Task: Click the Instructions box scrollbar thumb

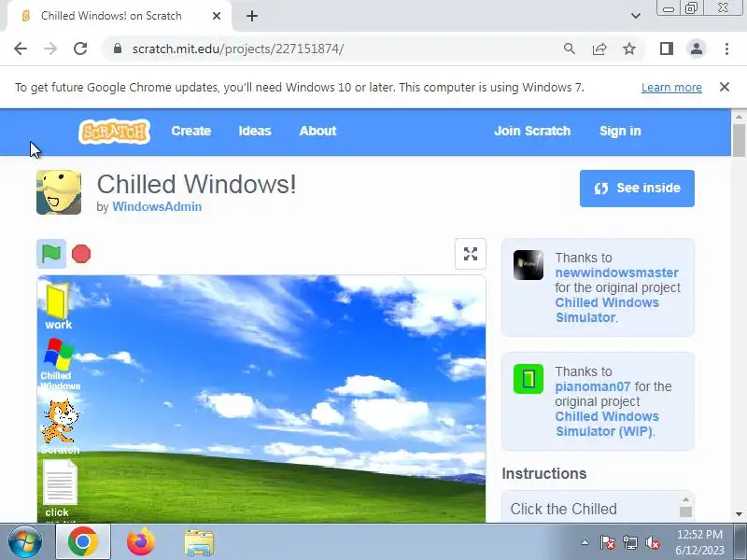Action: point(685,511)
